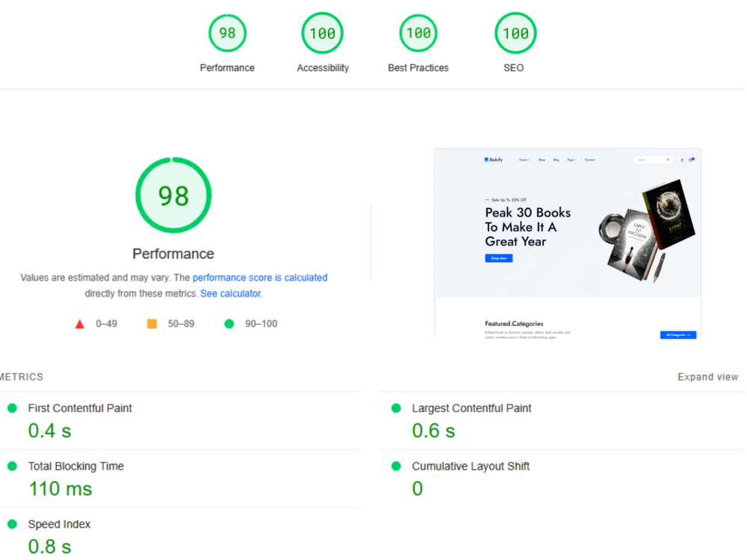Click the 0–49 score range text
The height and width of the screenshot is (560, 747).
tap(106, 324)
